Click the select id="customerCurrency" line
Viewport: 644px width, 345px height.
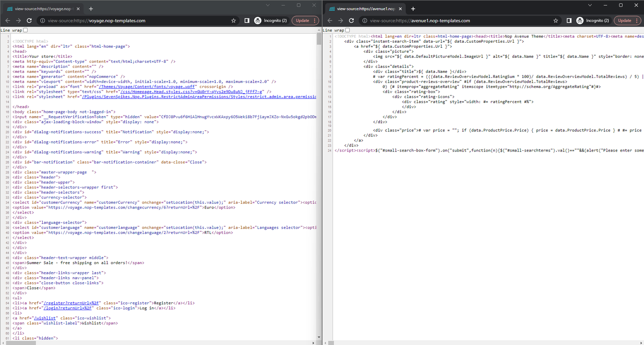[x=165, y=202]
